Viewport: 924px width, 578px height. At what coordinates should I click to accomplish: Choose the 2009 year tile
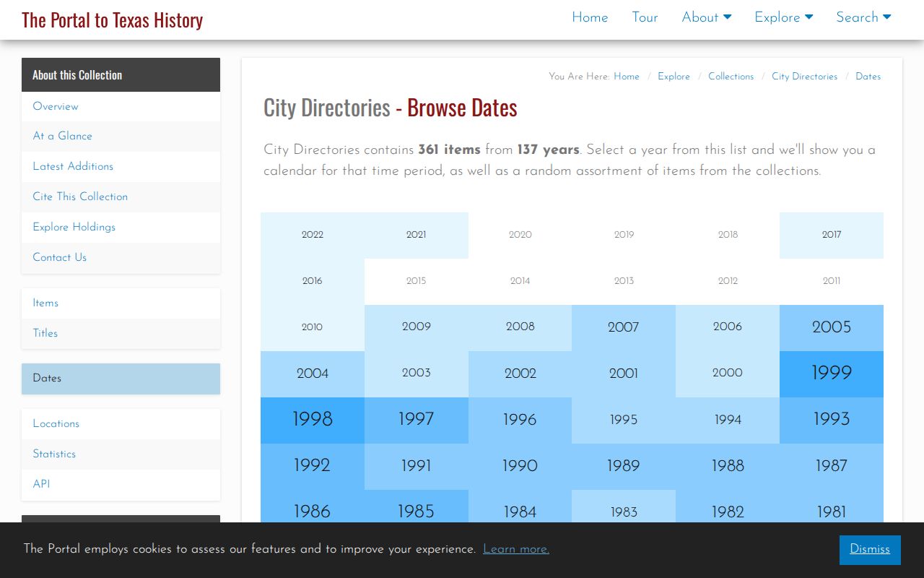pyautogui.click(x=417, y=327)
